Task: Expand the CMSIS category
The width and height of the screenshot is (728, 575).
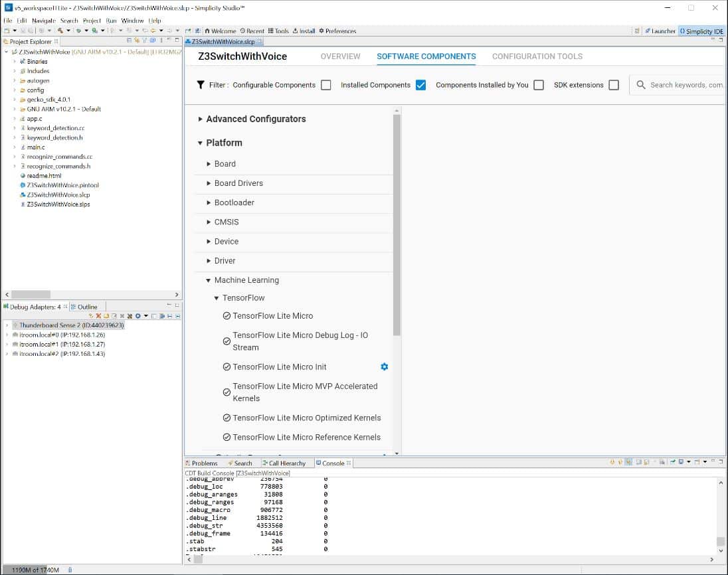Action: coord(209,222)
